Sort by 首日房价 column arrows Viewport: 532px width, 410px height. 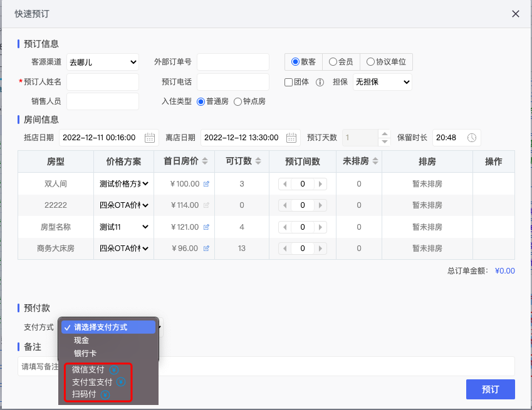tap(205, 161)
